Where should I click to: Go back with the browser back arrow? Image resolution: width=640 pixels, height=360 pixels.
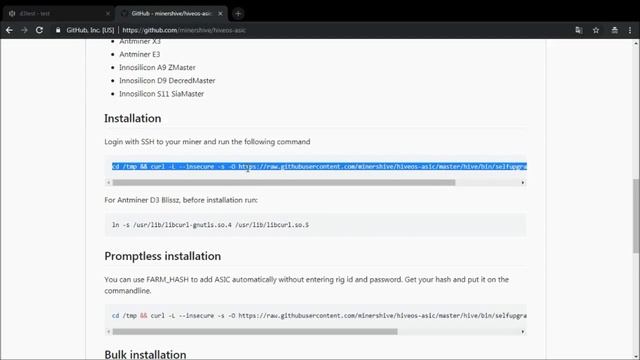(x=9, y=30)
